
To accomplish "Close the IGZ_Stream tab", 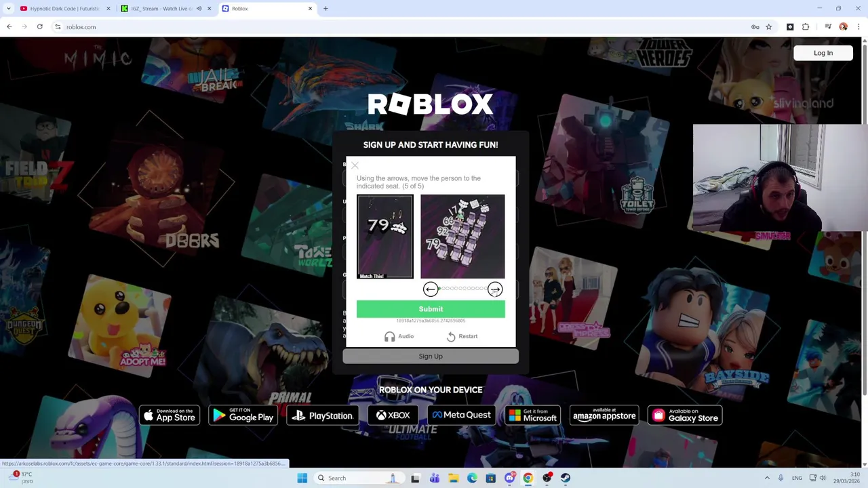I will point(209,9).
